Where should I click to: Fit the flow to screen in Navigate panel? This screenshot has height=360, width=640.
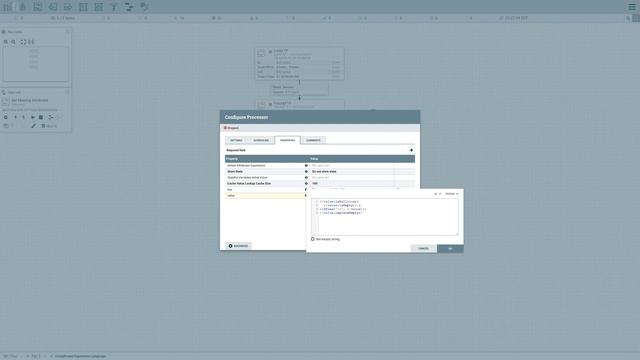tap(23, 42)
